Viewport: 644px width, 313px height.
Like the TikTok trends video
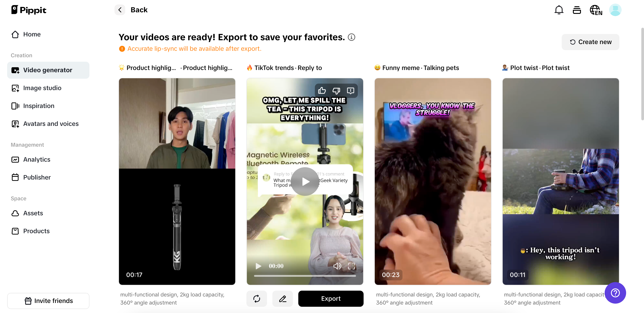[322, 91]
